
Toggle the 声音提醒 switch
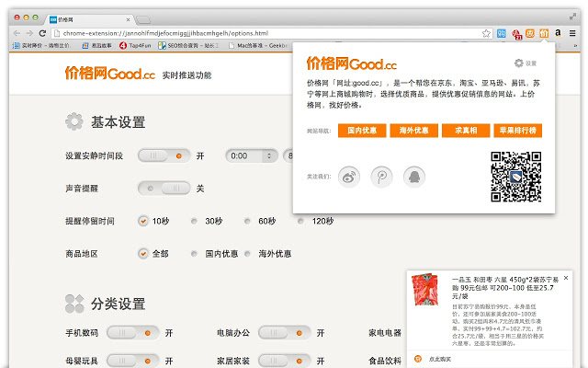point(164,188)
